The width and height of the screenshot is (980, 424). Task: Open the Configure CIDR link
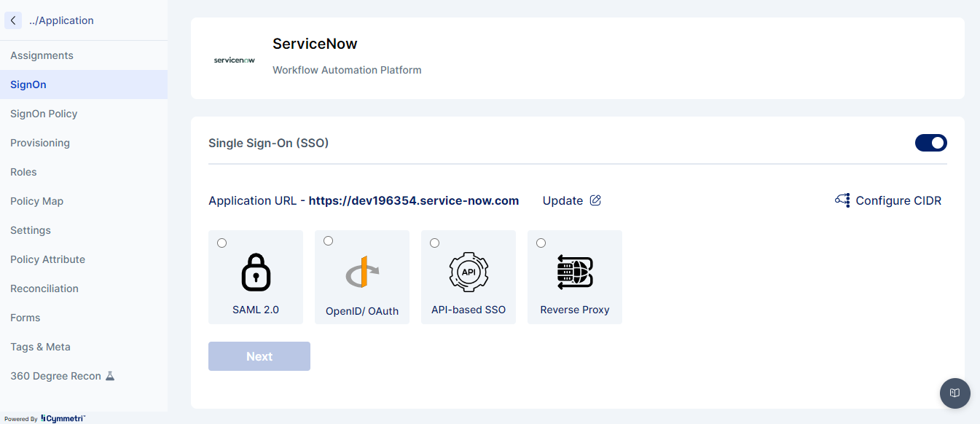pos(898,200)
